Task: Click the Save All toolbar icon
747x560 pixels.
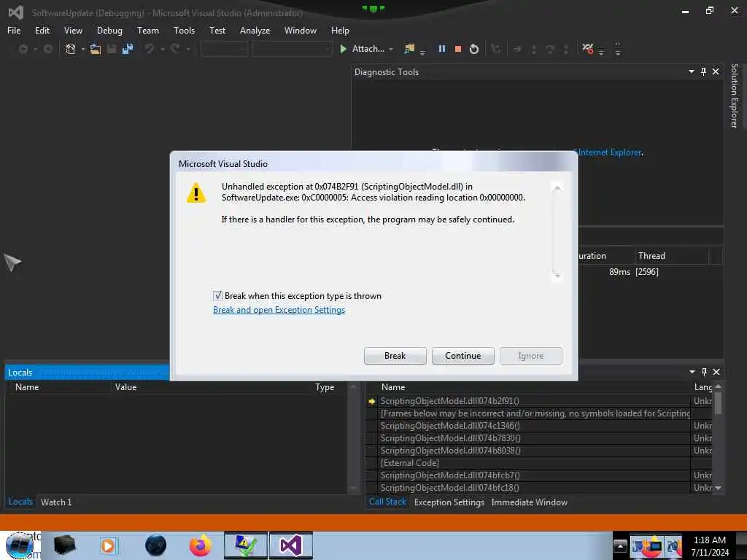Action: tap(127, 49)
